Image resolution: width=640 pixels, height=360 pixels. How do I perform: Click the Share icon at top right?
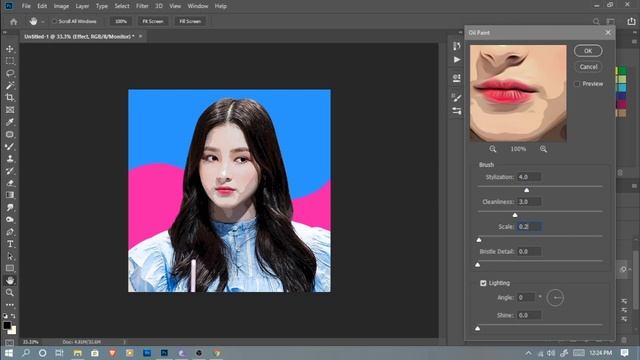coord(631,21)
